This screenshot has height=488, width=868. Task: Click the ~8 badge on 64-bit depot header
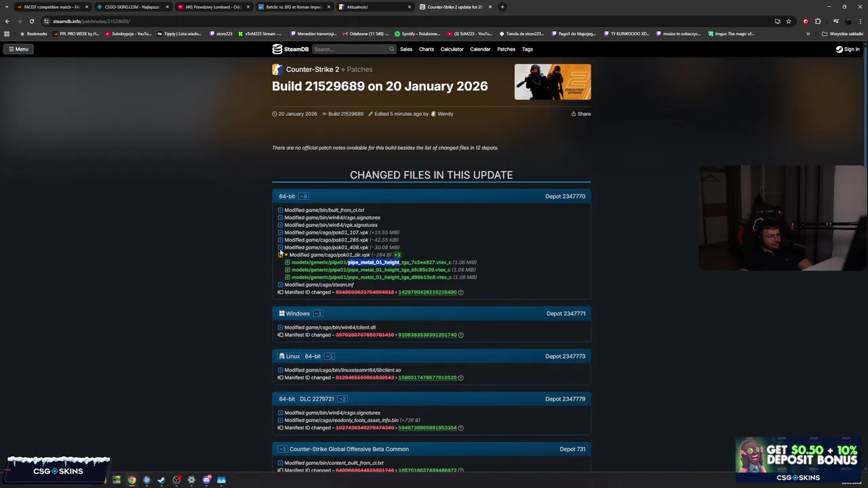[303, 196]
